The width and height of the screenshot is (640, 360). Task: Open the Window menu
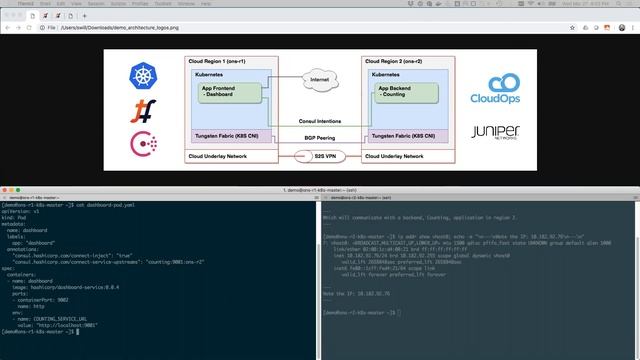click(186, 4)
